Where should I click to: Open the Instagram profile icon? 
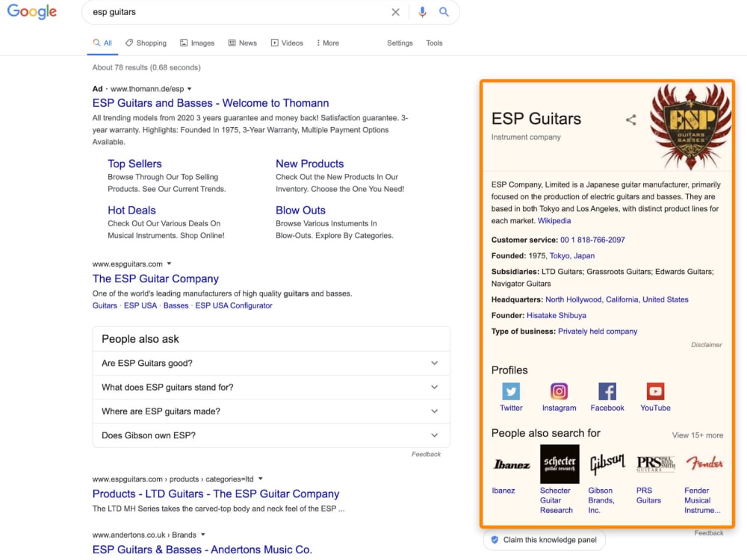coord(559,391)
